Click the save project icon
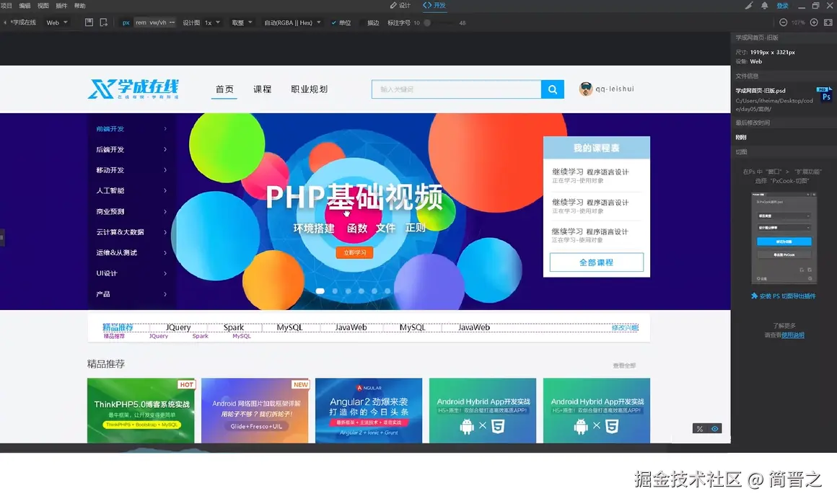The width and height of the screenshot is (837, 504). 88,22
